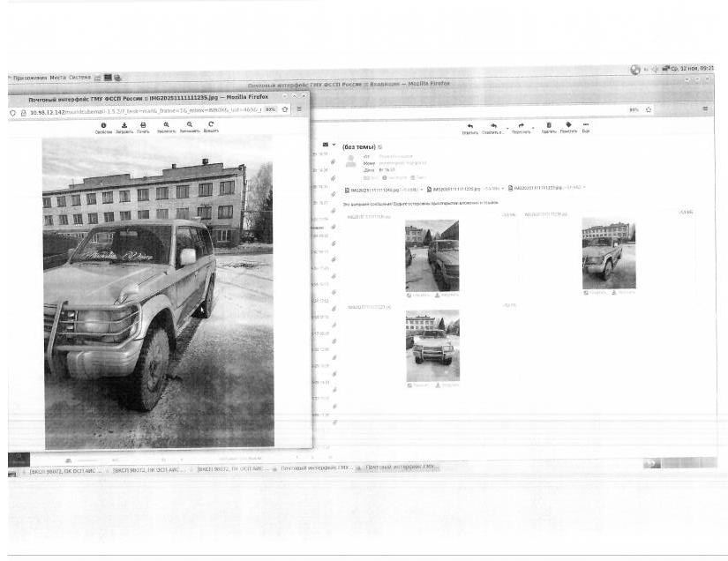Expand dropdown next to IMG20251111111248.jpg attachment
The image size is (728, 561).
click(421, 189)
